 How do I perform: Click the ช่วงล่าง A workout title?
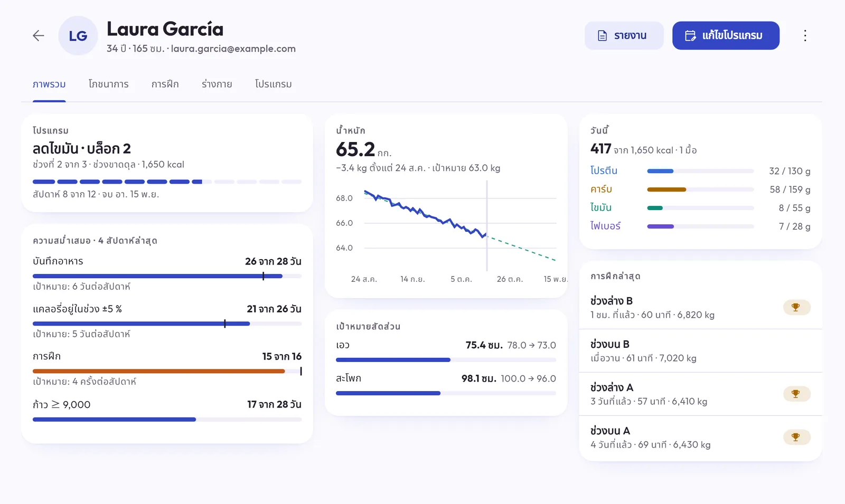(x=612, y=387)
